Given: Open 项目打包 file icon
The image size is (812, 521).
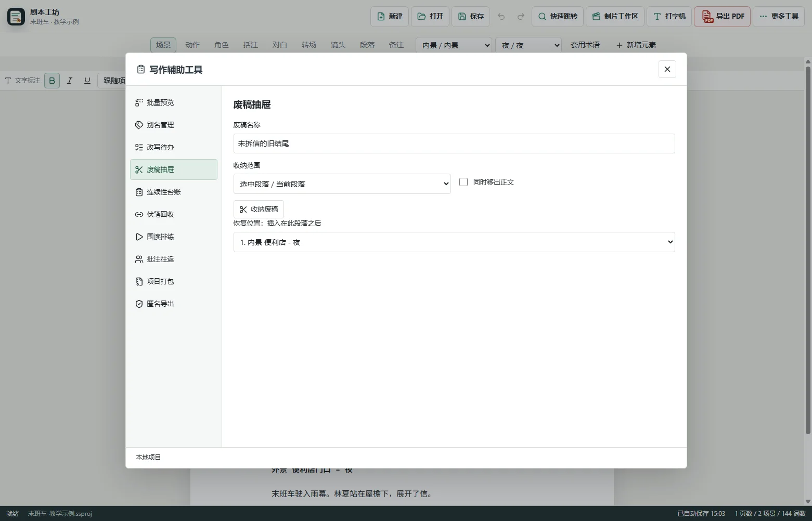Looking at the screenshot, I should coord(139,281).
